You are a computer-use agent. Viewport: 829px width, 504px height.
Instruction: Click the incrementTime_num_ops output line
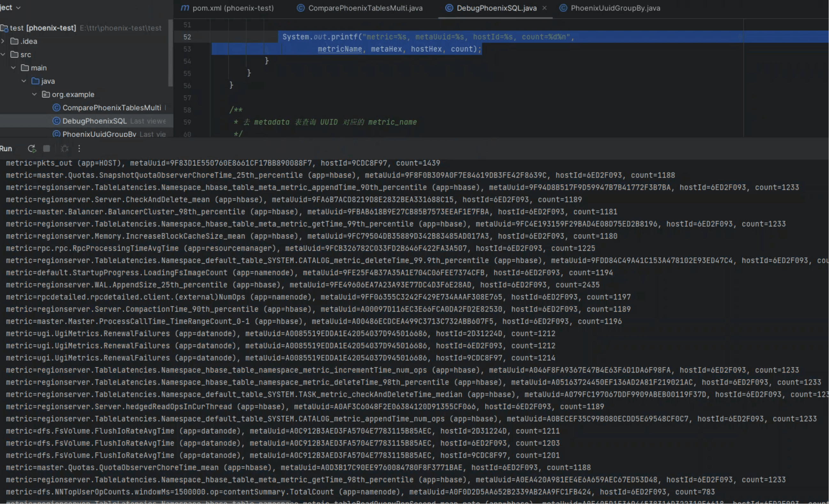pos(402,370)
